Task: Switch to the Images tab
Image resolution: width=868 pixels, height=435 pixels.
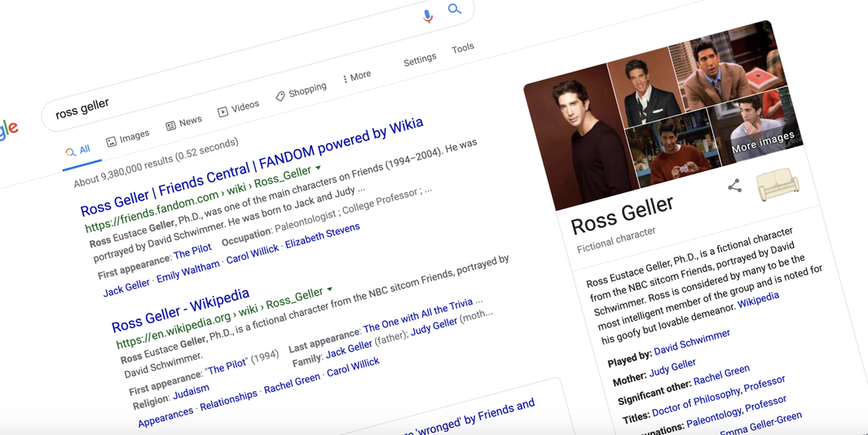Action: (128, 137)
